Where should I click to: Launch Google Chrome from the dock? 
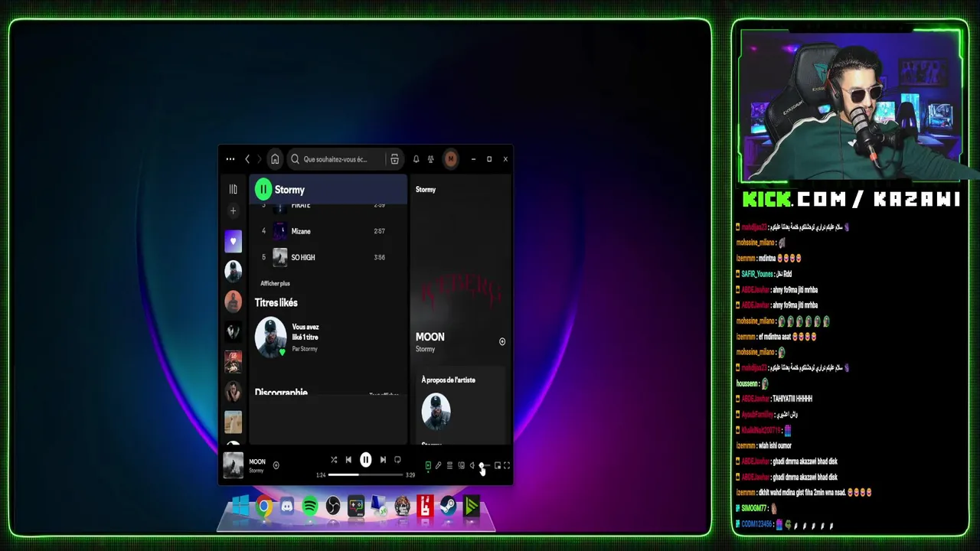(264, 506)
